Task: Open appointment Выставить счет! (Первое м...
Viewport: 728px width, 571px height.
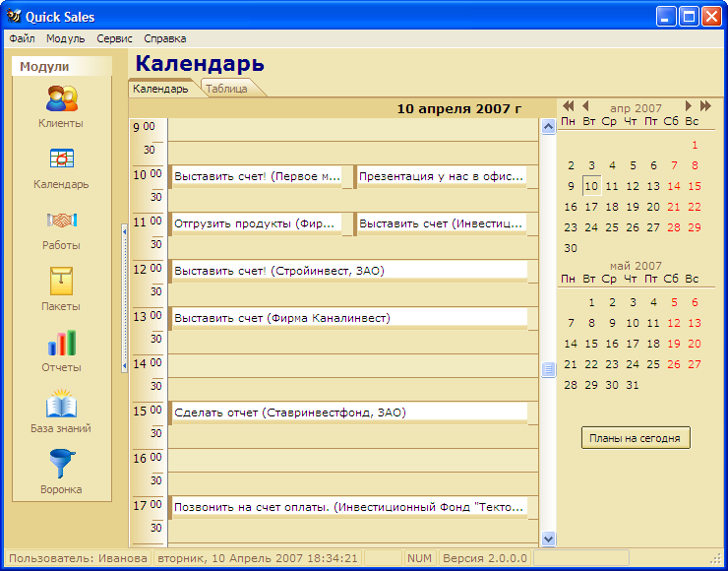Action: (x=255, y=177)
